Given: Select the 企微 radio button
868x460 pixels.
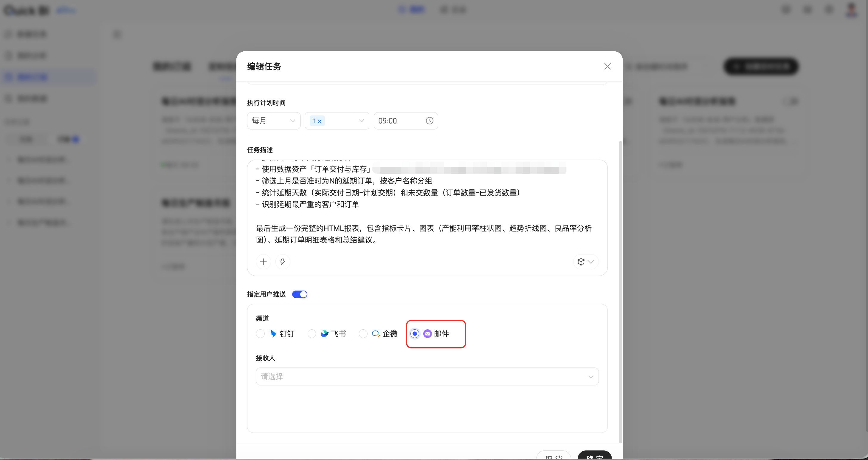Looking at the screenshot, I should 363,334.
